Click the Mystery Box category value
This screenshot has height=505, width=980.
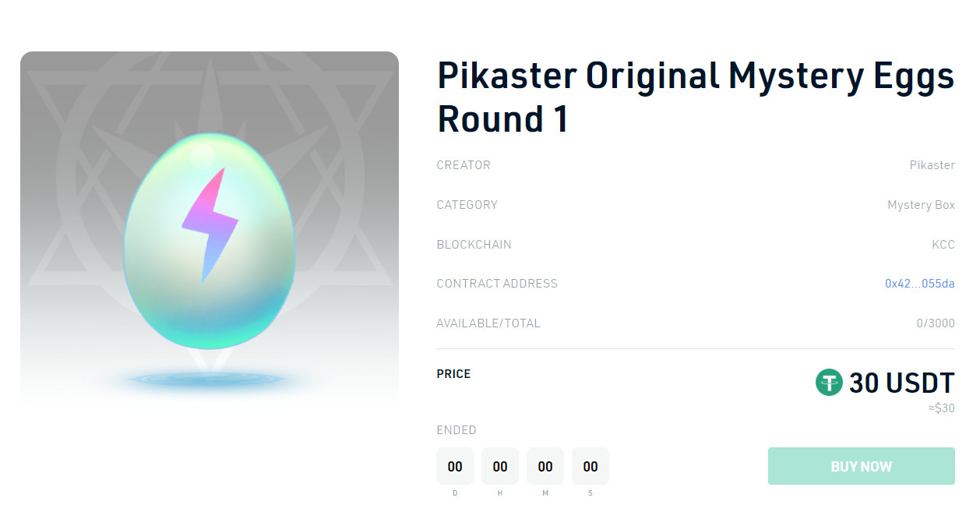[x=921, y=205]
